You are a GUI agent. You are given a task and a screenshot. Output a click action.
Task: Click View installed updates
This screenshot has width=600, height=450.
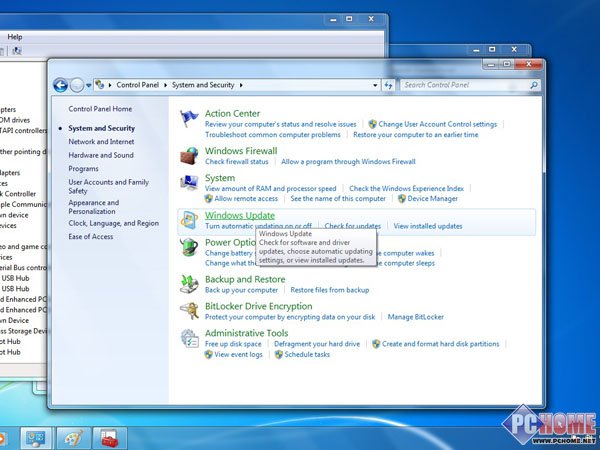point(428,226)
